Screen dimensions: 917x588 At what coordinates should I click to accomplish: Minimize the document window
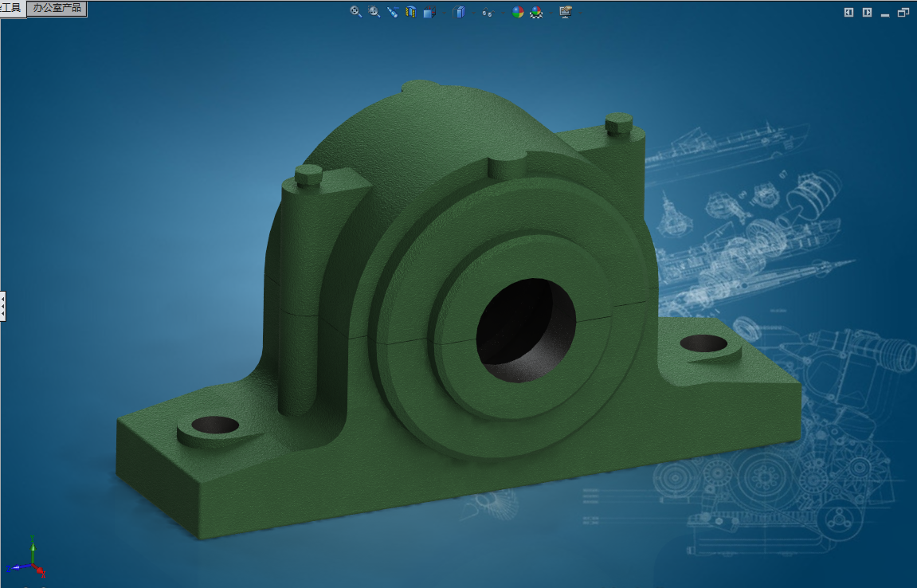tap(885, 14)
